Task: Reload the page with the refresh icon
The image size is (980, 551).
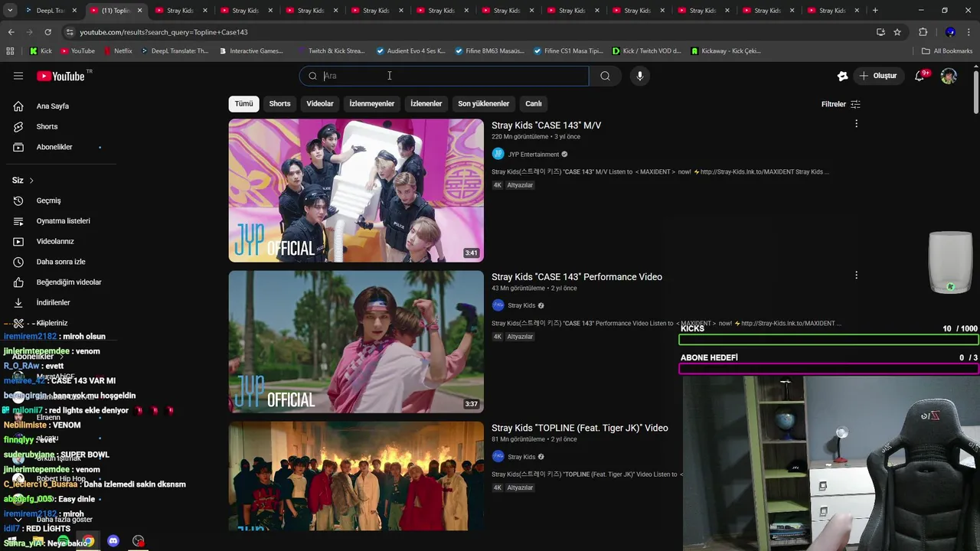Action: (47, 32)
